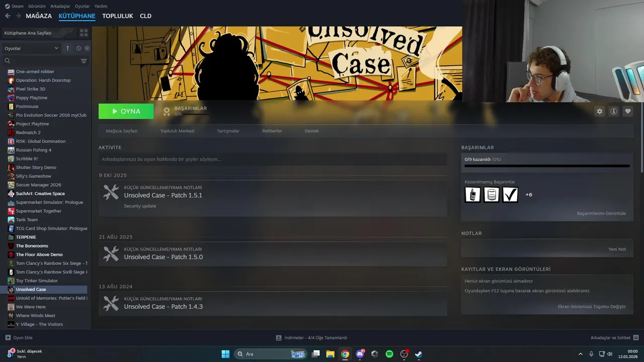Toggle ready-to-play filter icon

coord(87,48)
